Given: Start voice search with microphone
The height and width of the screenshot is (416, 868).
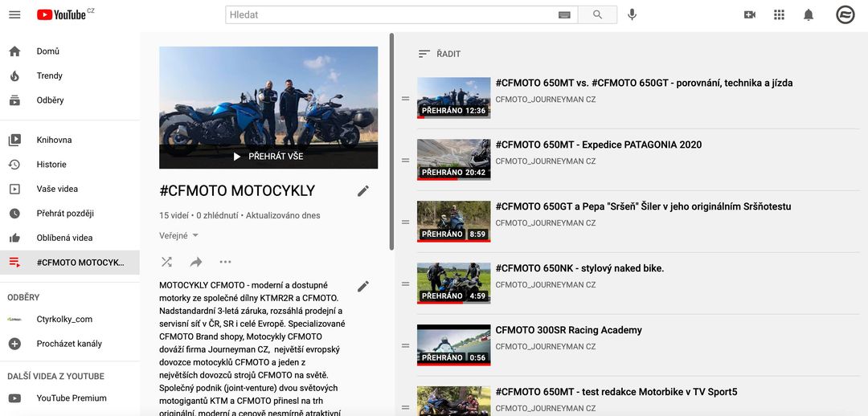Looking at the screenshot, I should [633, 15].
